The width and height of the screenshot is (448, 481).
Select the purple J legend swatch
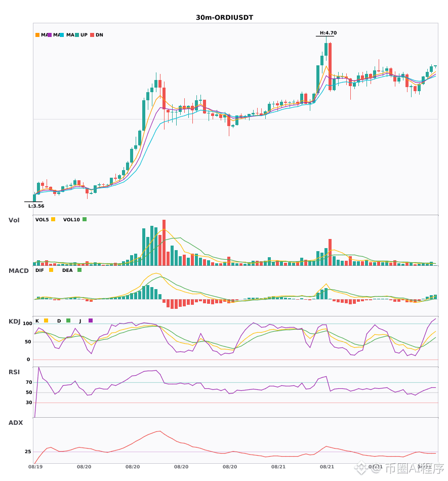click(x=91, y=320)
